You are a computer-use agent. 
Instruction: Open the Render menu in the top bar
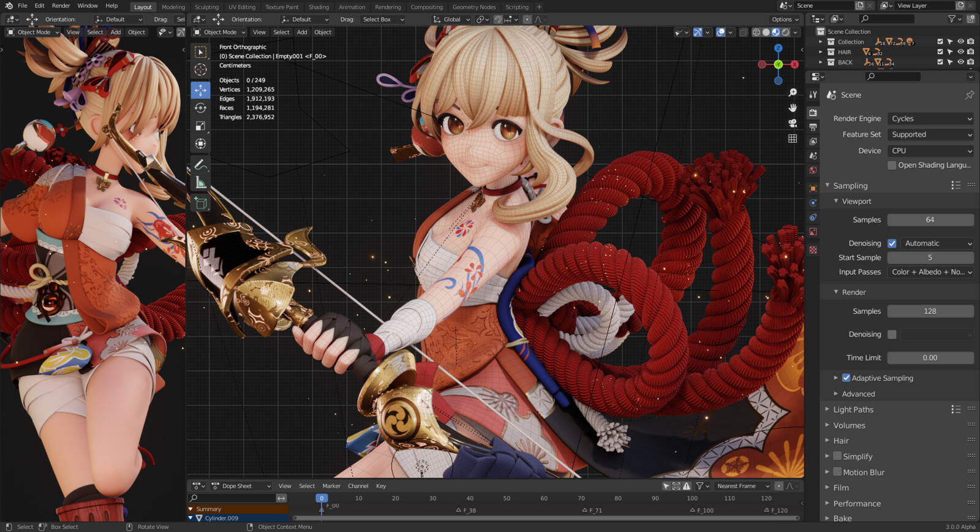tap(61, 6)
